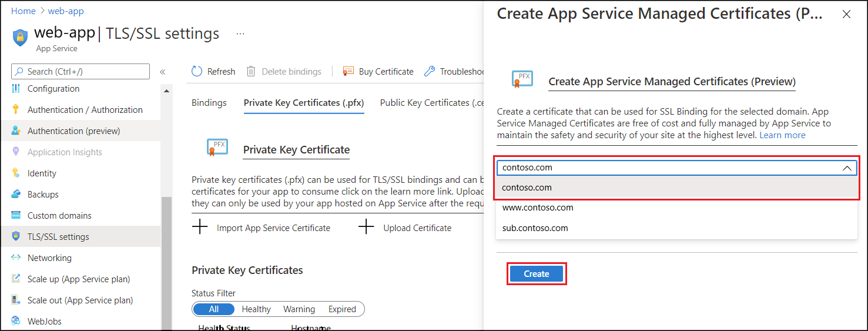Click the Authentication / Authorization key icon
868x331 pixels.
(x=16, y=110)
